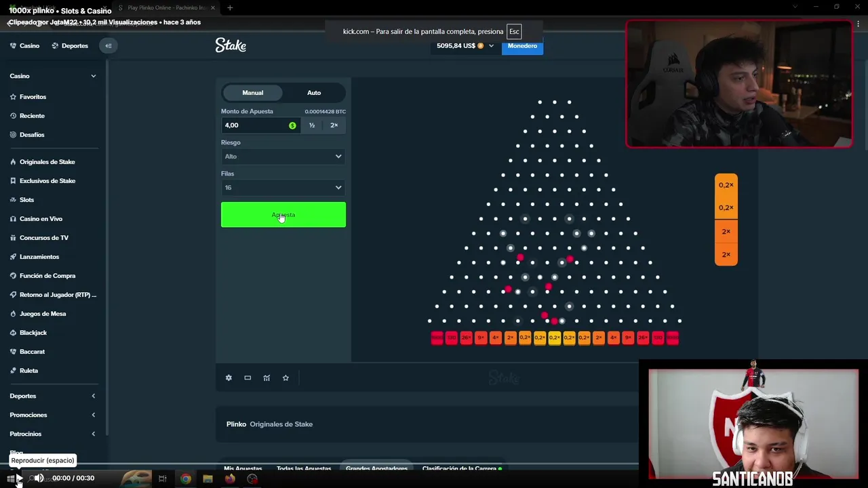Select the Casino top tab
This screenshot has width=868, height=488.
24,45
